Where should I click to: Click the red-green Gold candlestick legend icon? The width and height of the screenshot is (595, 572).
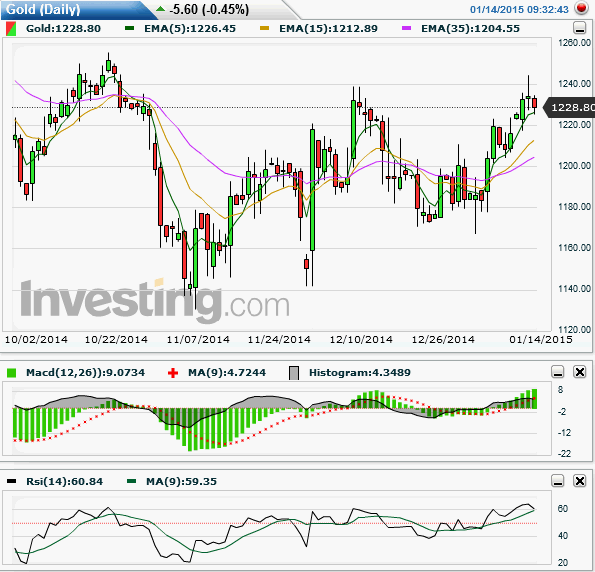11,29
